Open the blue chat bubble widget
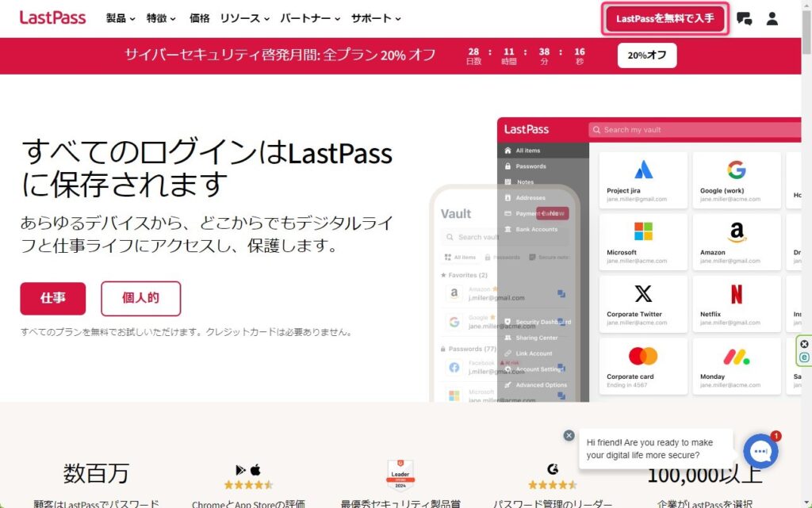This screenshot has height=508, width=812. tap(760, 452)
